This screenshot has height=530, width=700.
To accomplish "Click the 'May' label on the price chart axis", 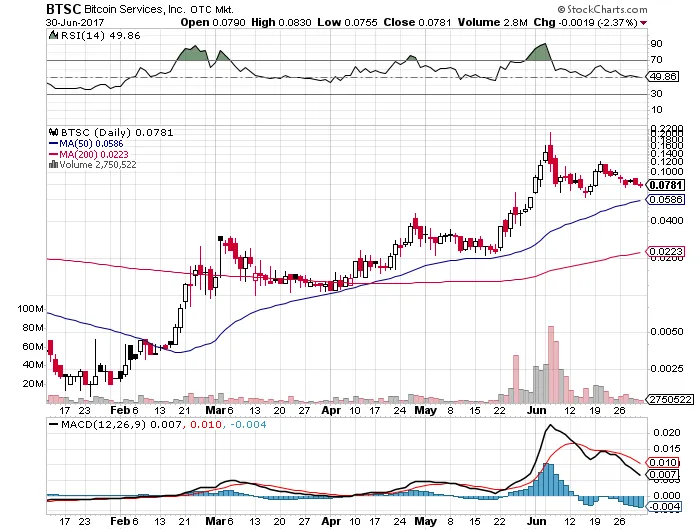I will [x=425, y=410].
